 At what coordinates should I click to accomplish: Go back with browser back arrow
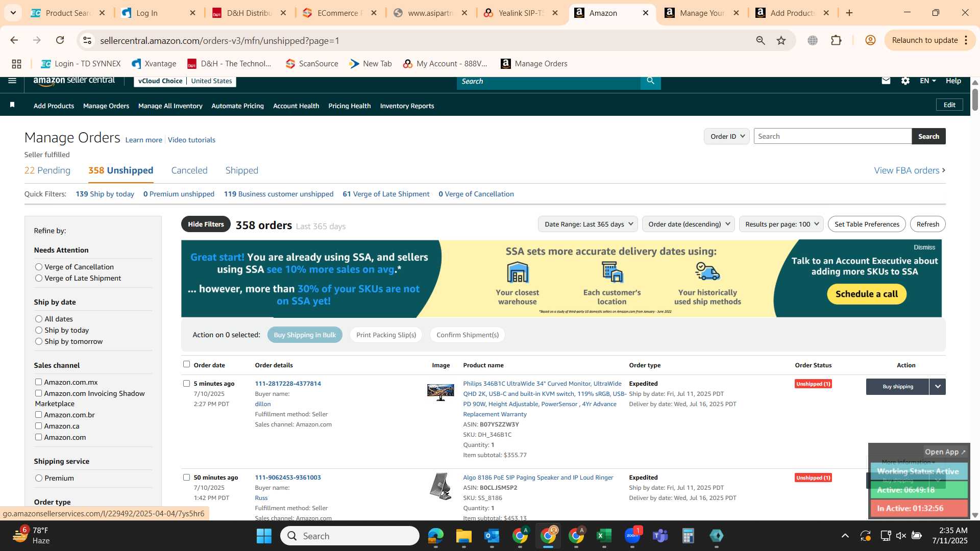tap(14, 40)
